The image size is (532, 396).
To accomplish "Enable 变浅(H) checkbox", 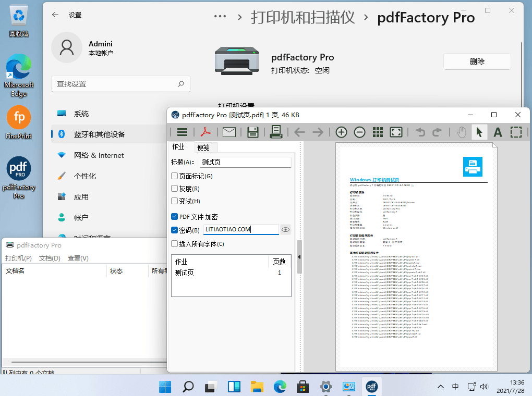I will point(174,201).
